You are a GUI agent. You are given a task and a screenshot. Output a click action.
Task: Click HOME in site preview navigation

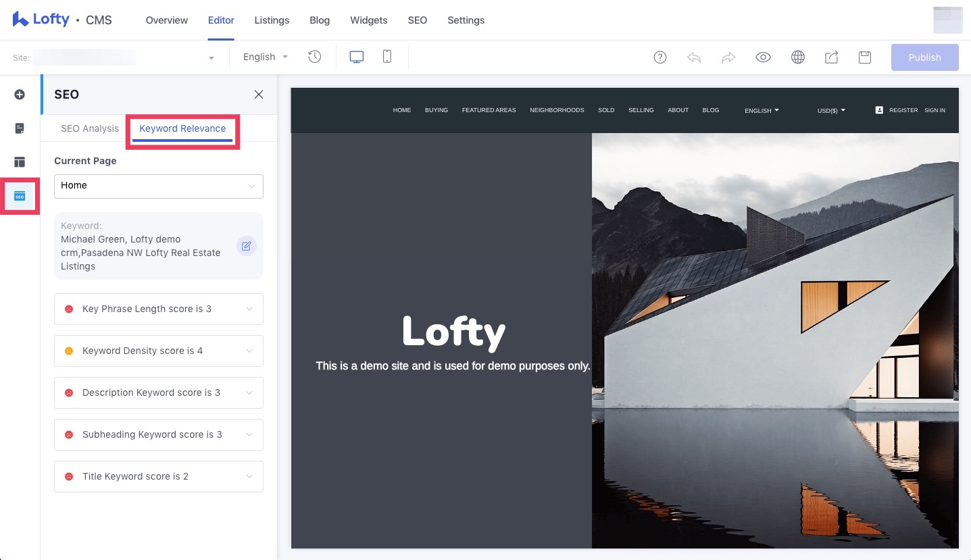(402, 110)
